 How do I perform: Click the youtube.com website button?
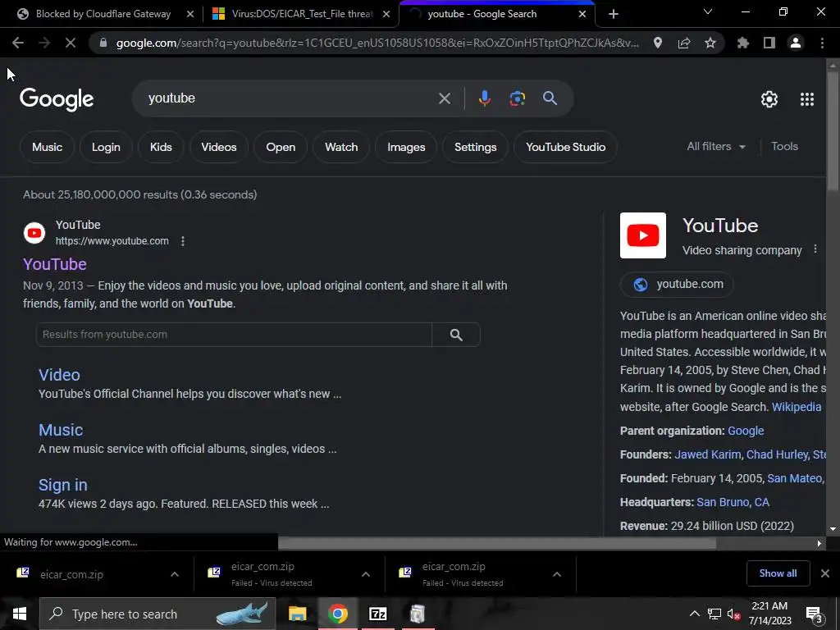677,284
